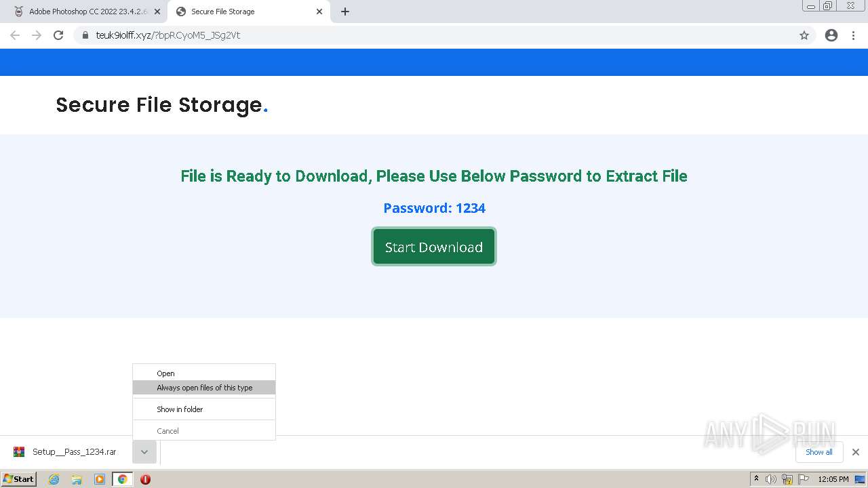Open the Chrome profile avatar

[x=831, y=35]
